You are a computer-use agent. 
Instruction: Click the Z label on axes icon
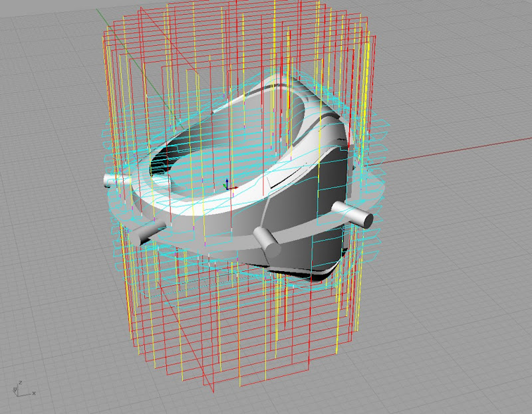pyautogui.click(x=21, y=383)
